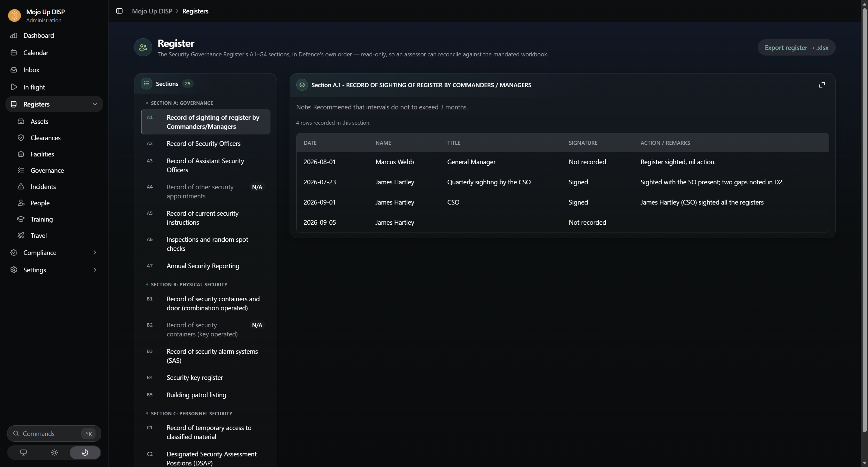Click the Sections list icon

pyautogui.click(x=146, y=84)
